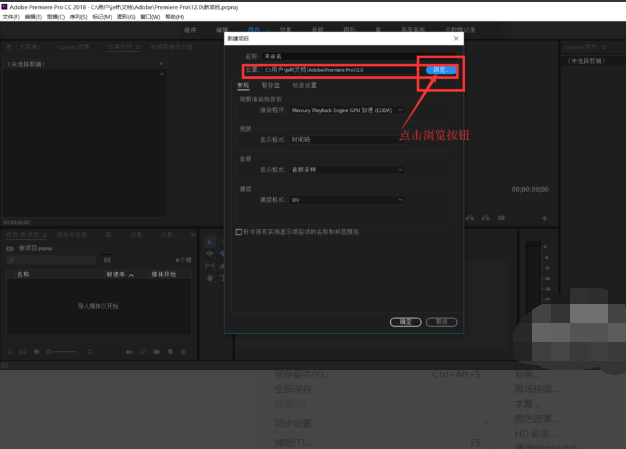This screenshot has height=449, width=626.
Task: Click the 取消 (Cancel) button in the dialog
Action: pos(441,322)
